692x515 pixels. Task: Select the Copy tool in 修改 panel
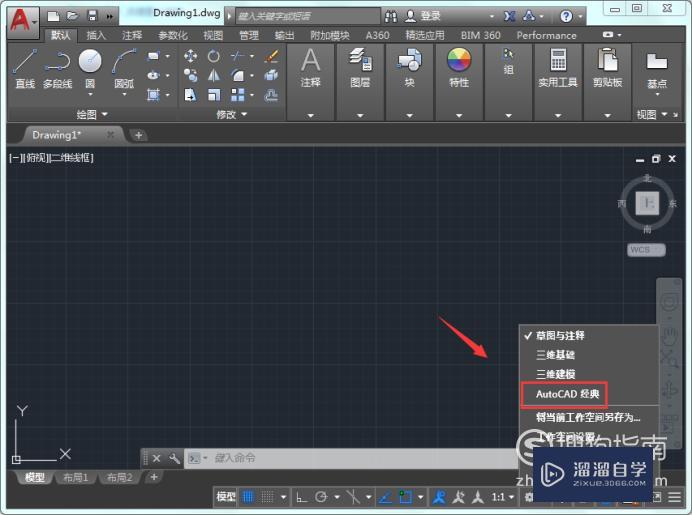(x=190, y=75)
